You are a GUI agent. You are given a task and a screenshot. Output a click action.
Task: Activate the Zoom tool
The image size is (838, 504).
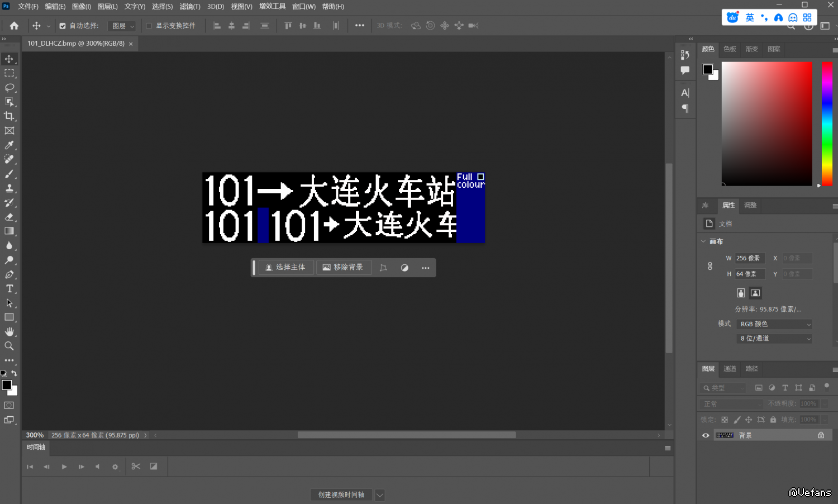pos(9,346)
